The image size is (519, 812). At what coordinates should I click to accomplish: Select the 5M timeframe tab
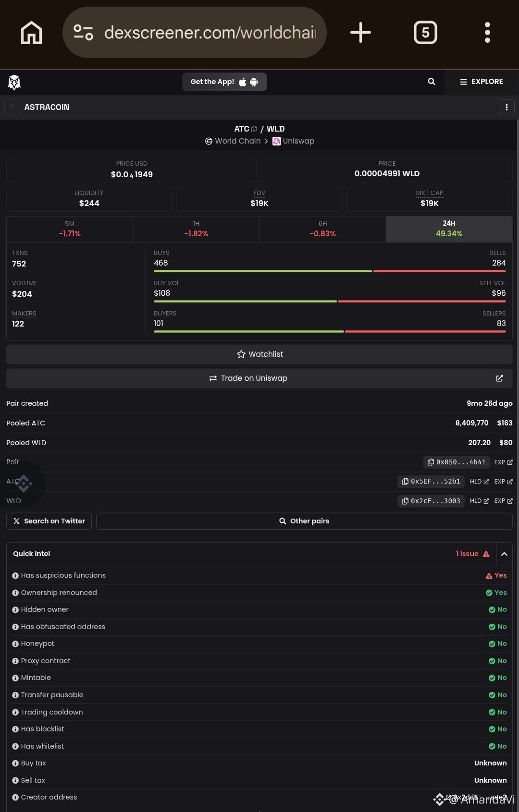[70, 229]
